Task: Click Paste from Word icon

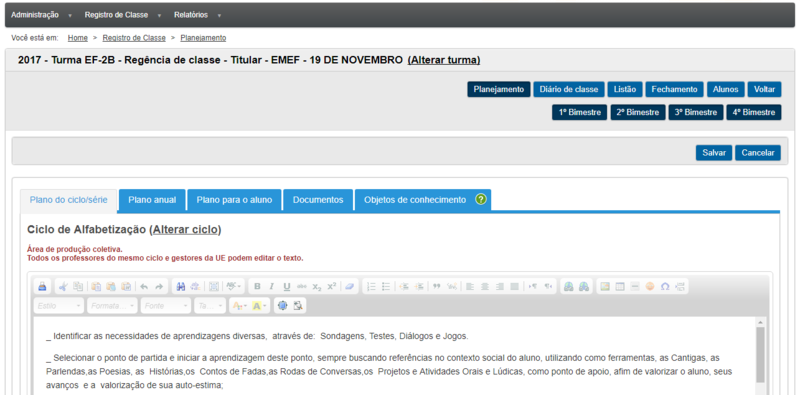Action: [x=126, y=286]
